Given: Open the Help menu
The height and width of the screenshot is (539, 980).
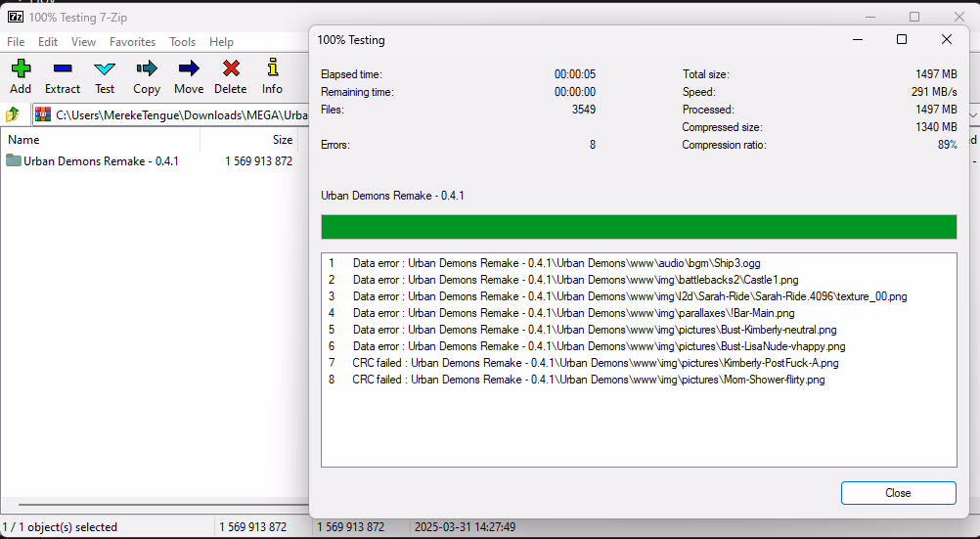Looking at the screenshot, I should 221,42.
